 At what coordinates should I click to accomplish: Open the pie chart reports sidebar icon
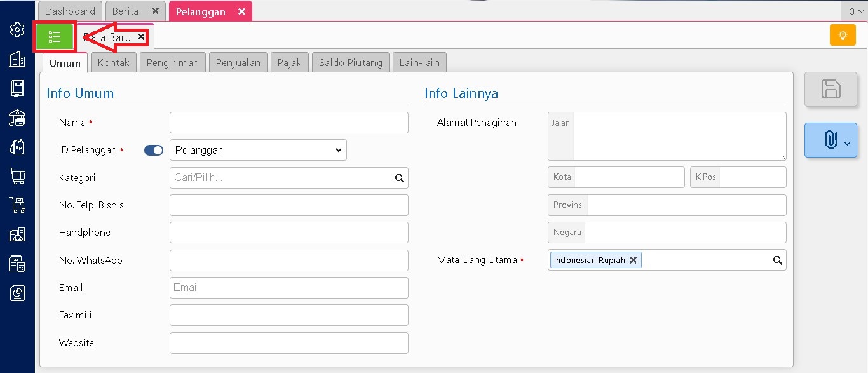point(17,293)
